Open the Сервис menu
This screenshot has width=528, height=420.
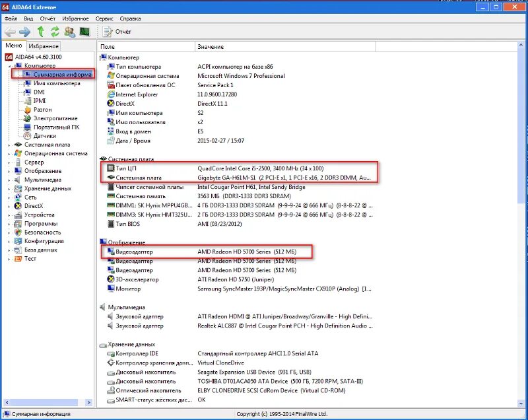pos(104,18)
